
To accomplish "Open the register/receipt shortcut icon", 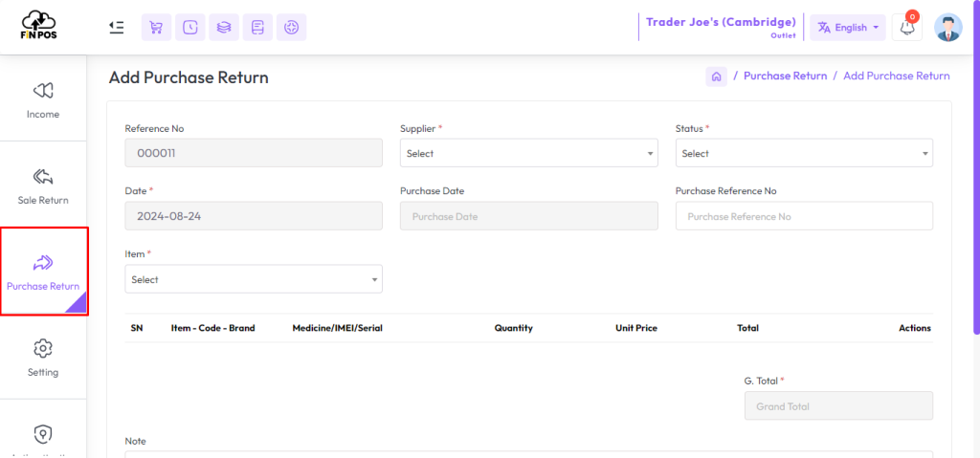I will pos(257,28).
